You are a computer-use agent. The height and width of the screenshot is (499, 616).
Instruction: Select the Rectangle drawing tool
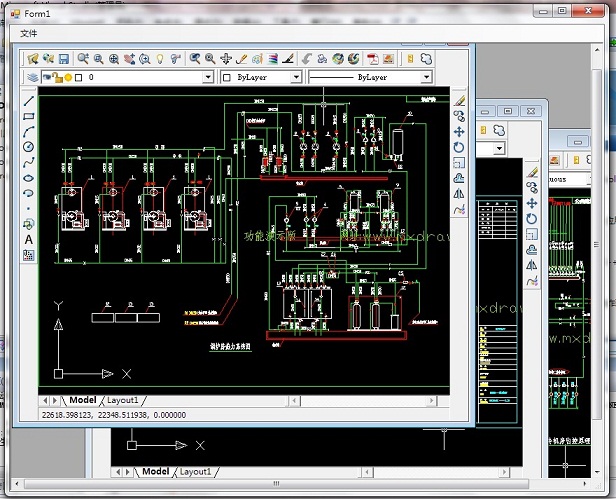tap(28, 117)
